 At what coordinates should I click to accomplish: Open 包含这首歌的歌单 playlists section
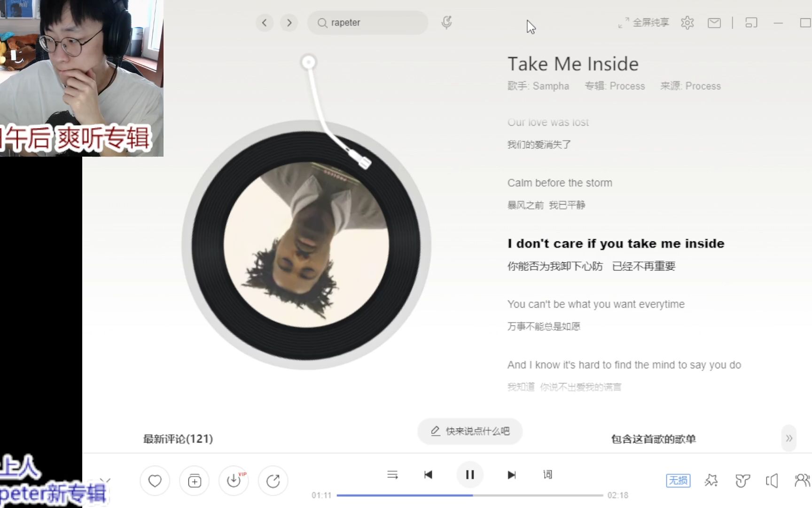pyautogui.click(x=653, y=439)
